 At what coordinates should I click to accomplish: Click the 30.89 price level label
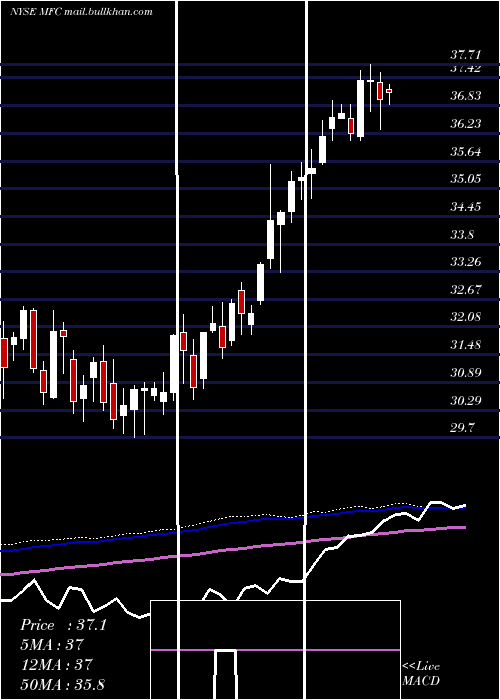[466, 373]
